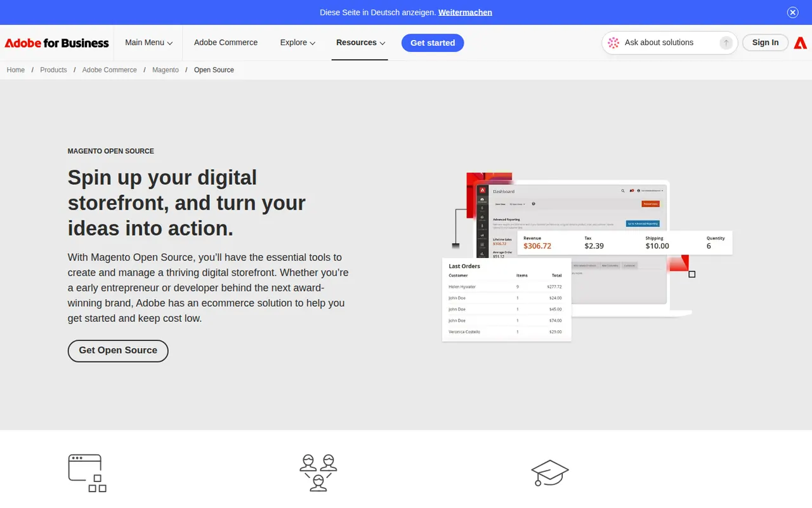Image resolution: width=812 pixels, height=508 pixels.
Task: Navigate to the Magento breadcrumb
Action: [166, 70]
